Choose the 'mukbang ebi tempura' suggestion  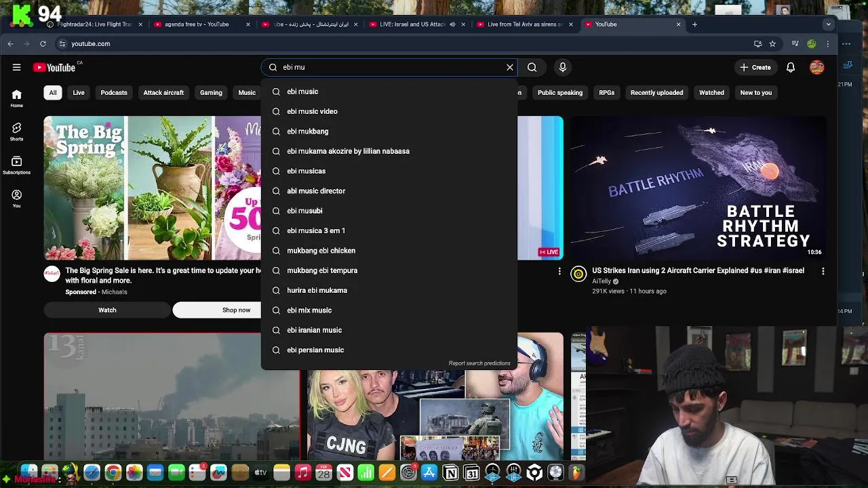tap(389, 270)
